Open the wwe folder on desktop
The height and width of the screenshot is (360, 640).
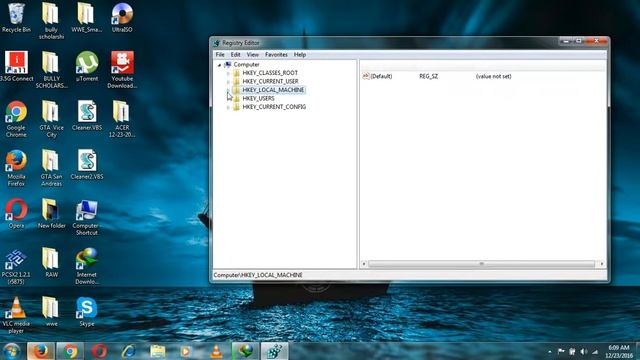coord(51,311)
